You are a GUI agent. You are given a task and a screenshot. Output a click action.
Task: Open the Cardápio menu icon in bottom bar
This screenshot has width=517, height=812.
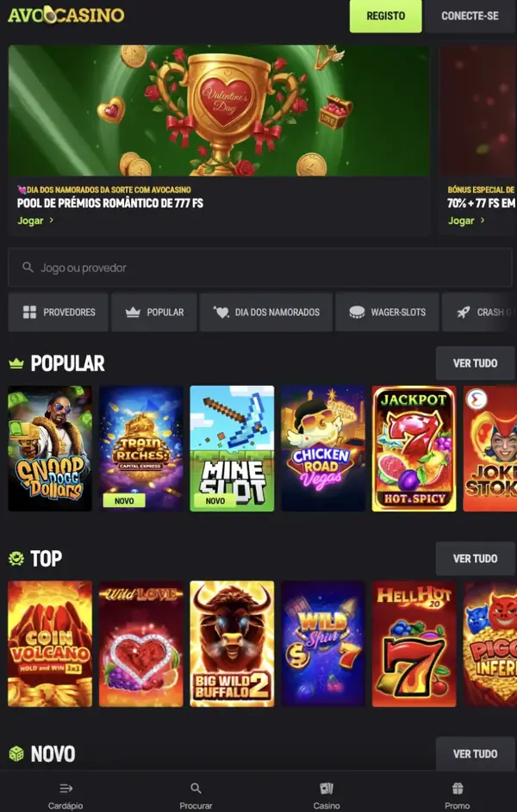click(65, 788)
